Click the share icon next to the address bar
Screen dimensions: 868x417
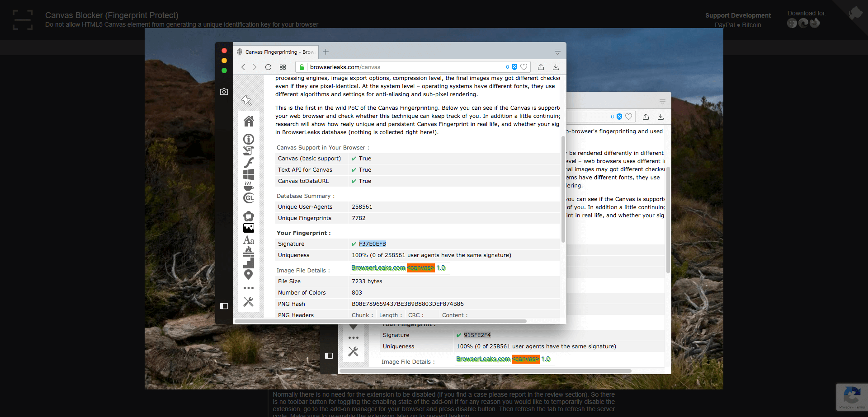tap(541, 66)
